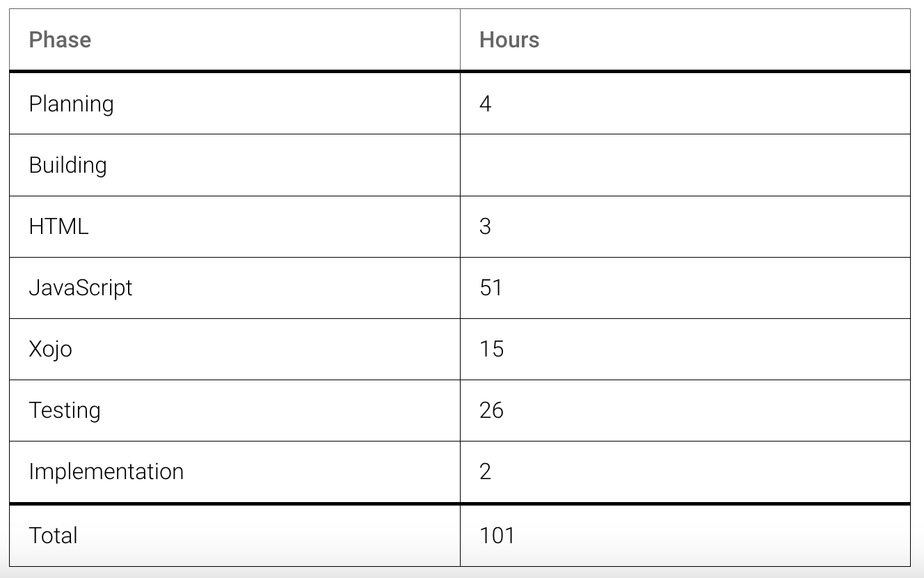The height and width of the screenshot is (578, 924).
Task: Click the HTML hours value 3
Action: 486,226
